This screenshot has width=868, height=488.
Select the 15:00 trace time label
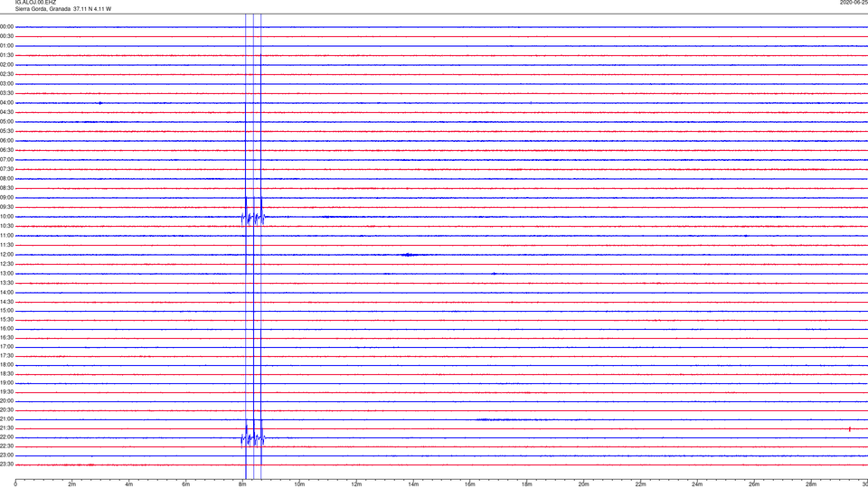coord(6,311)
